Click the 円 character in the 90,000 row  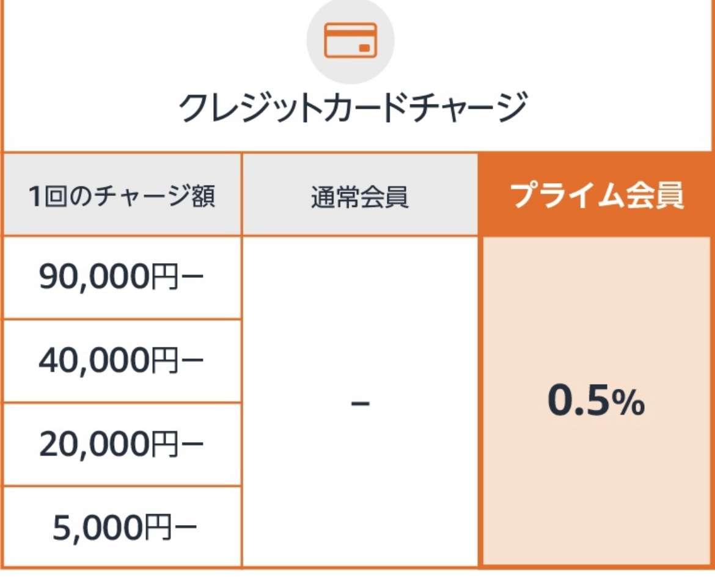164,278
